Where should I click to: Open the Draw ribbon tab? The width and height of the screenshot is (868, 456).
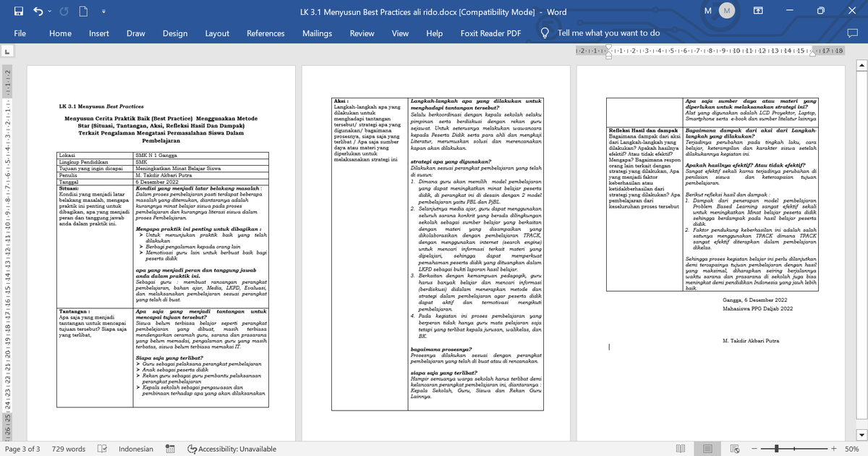coord(136,33)
